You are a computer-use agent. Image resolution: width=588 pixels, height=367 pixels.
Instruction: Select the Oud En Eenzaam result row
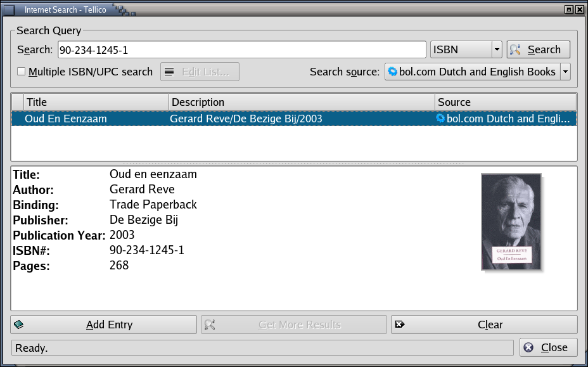(294, 119)
